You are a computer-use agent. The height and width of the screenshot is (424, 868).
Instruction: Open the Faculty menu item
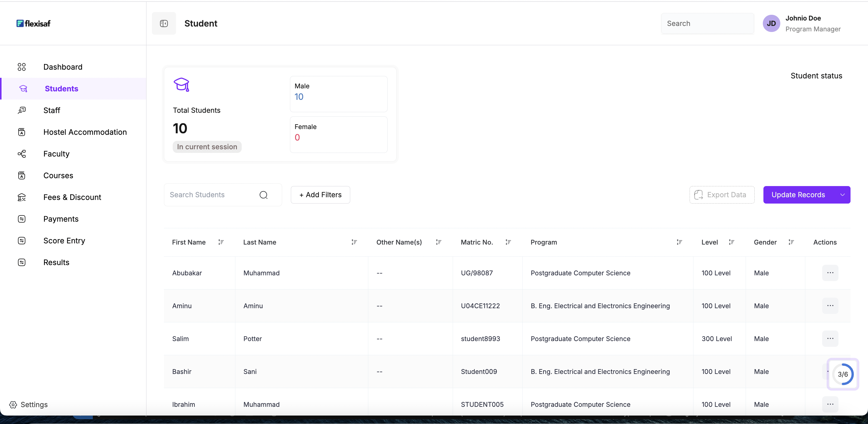click(73, 154)
